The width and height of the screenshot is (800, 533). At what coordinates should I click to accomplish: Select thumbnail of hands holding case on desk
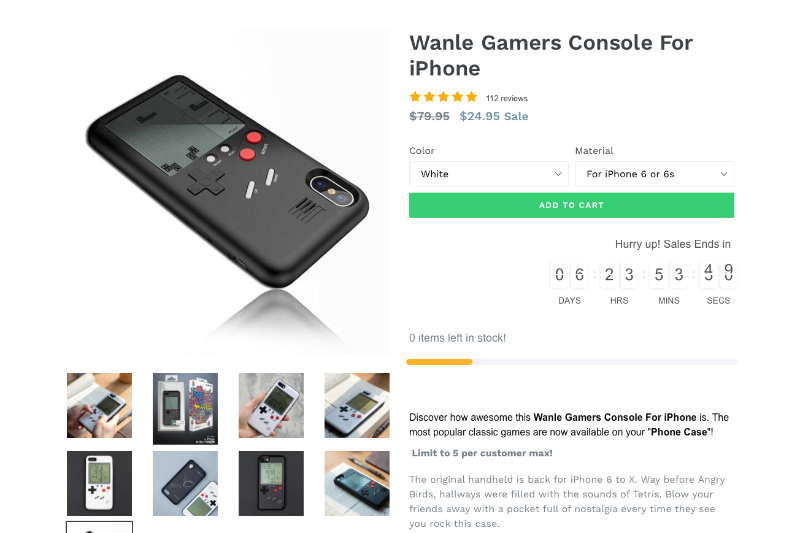[x=99, y=405]
